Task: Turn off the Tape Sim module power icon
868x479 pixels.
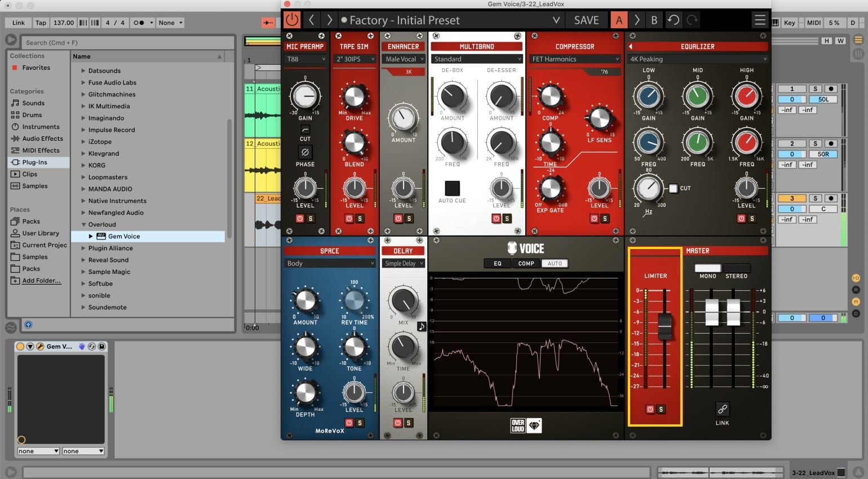Action: tap(349, 219)
